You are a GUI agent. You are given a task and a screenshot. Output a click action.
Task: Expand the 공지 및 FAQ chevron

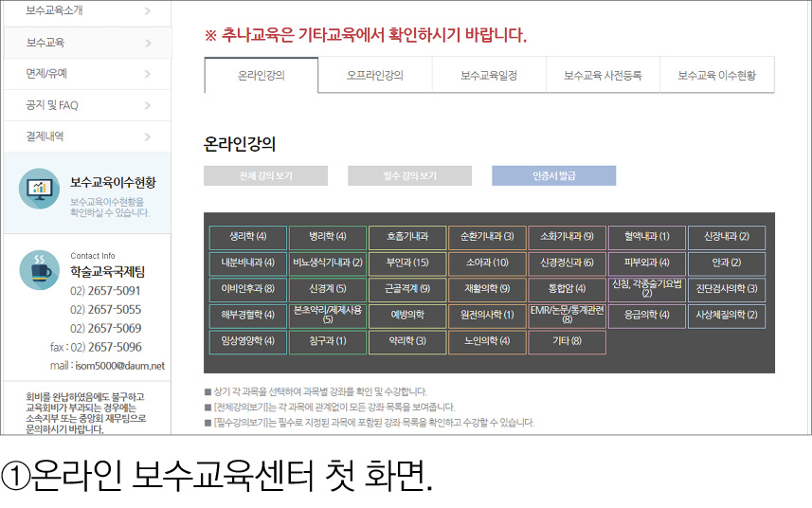click(148, 105)
